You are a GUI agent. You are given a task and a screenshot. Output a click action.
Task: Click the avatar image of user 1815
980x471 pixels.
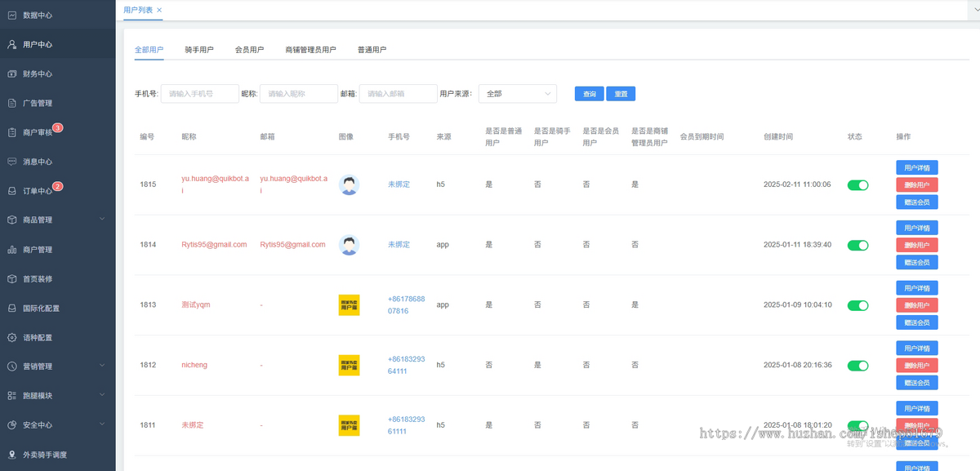pos(349,185)
